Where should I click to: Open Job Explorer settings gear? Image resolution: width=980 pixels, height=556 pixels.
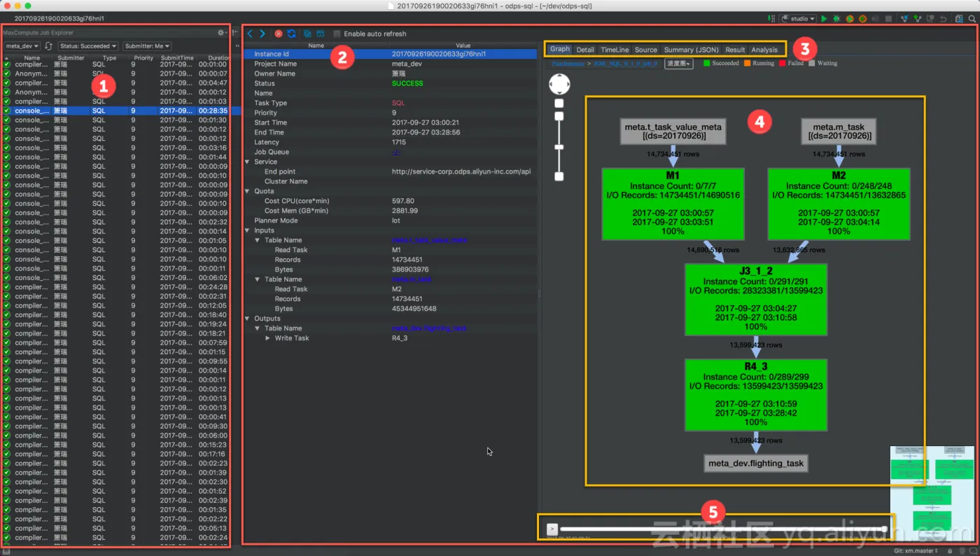[x=221, y=32]
